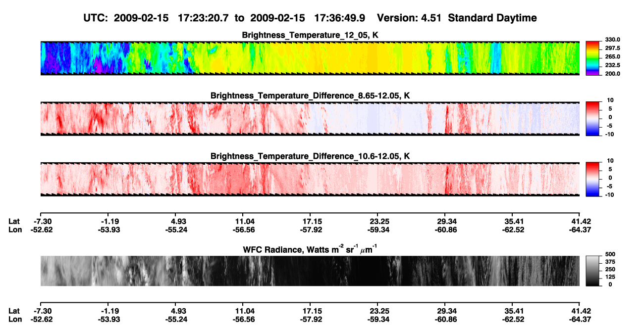Click the 'Lat' row label on the bottom axis

[14, 311]
